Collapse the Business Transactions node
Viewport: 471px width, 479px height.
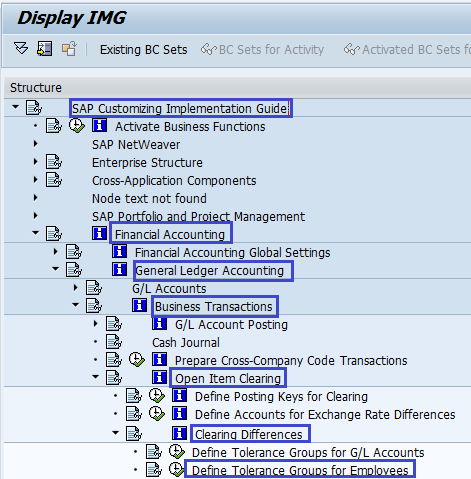[76, 305]
